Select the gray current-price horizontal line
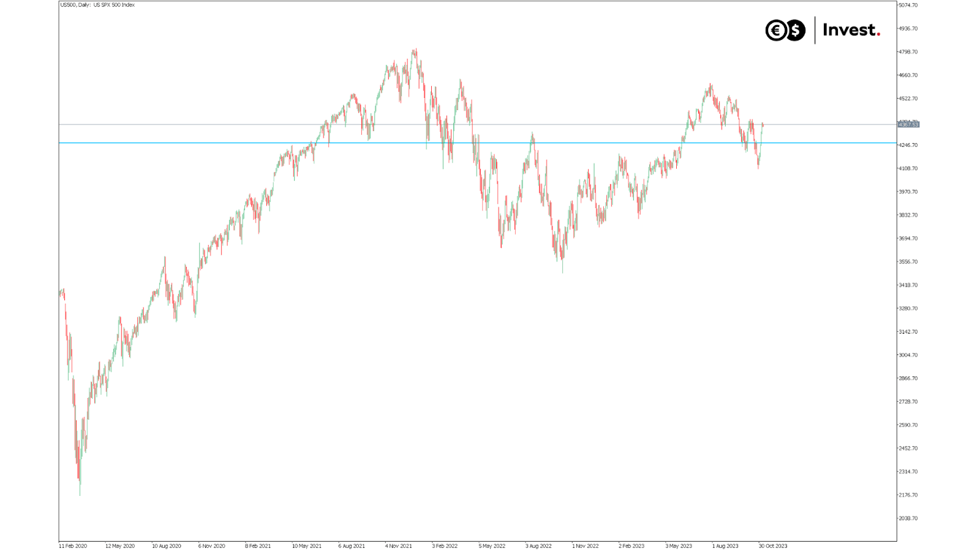This screenshot has height=551, width=980. point(478,124)
